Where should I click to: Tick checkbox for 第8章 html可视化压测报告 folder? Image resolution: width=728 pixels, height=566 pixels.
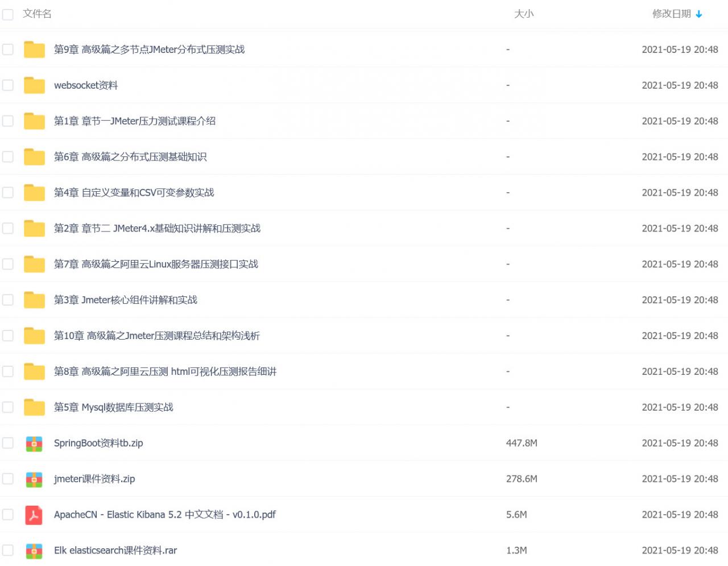[x=7, y=372]
